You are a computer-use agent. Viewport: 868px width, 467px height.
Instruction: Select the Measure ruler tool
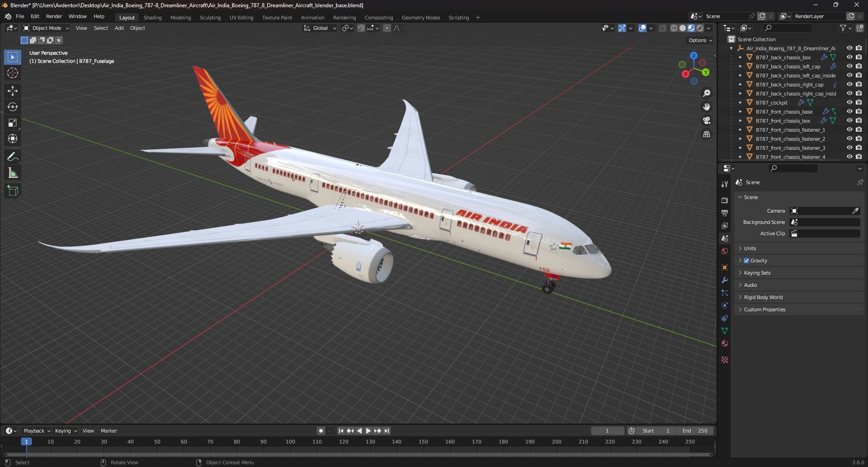tap(13, 173)
